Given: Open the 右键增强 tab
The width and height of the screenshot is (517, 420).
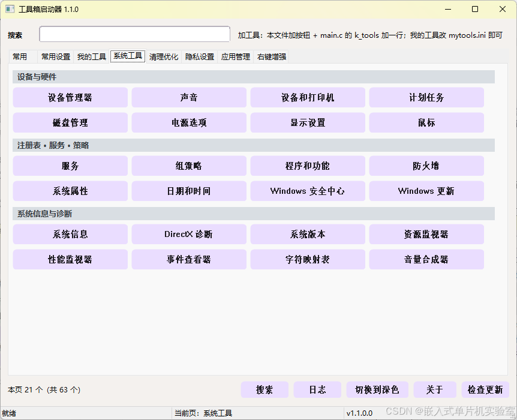Looking at the screenshot, I should [x=272, y=57].
